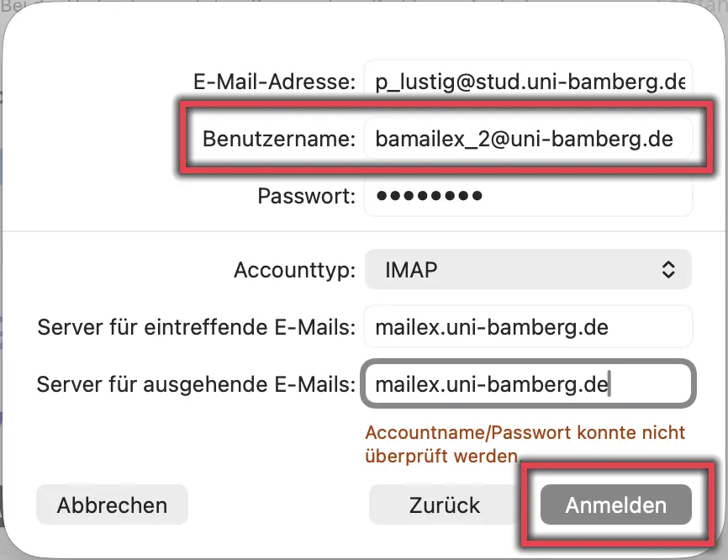Screen dimensions: 728x560
Task: Click the red Accountname/Passwort error message
Action: [525, 445]
